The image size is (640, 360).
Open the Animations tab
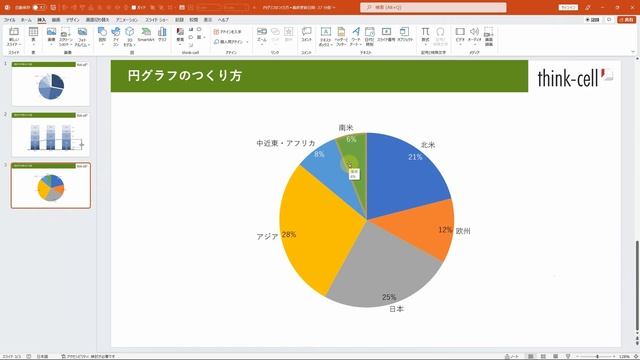click(127, 20)
